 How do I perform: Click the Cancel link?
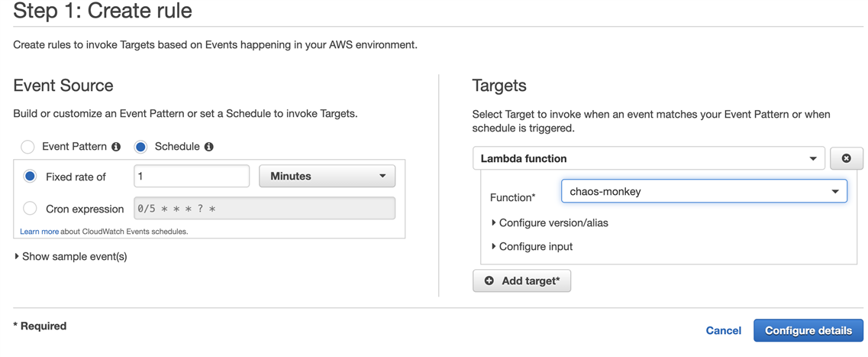[x=724, y=331]
